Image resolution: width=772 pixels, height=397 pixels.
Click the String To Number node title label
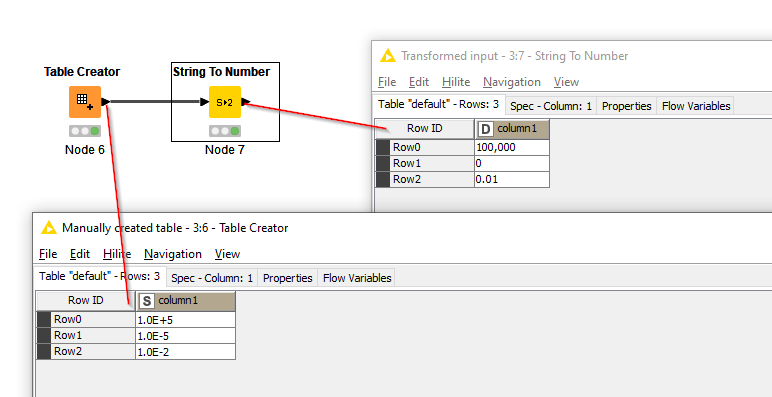click(x=221, y=72)
